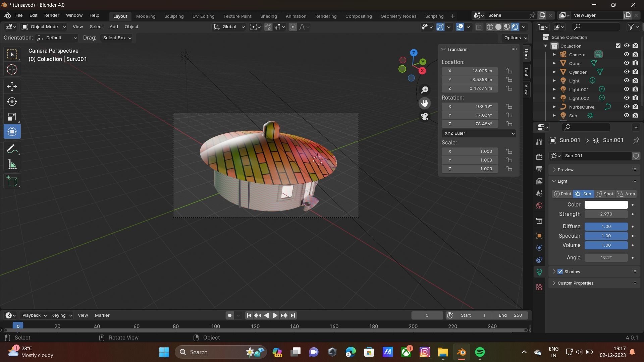Set light type to Point
The image size is (644, 362).
pyautogui.click(x=562, y=194)
